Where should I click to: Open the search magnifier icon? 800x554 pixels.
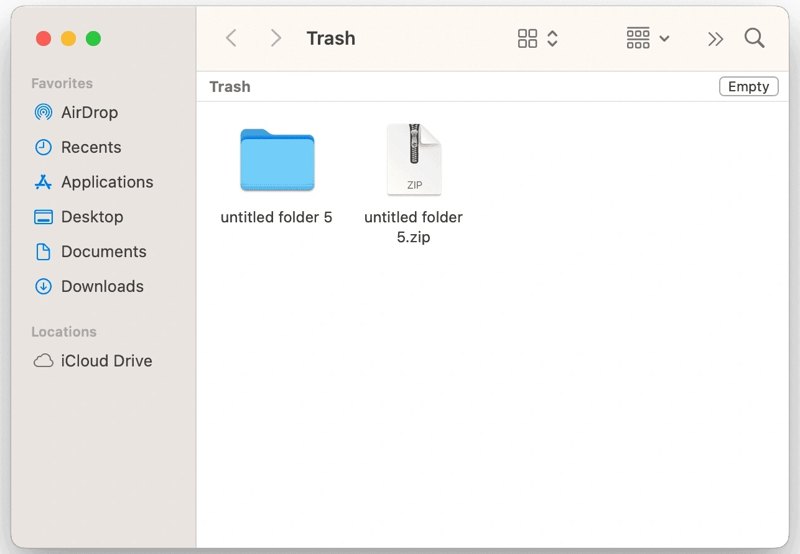754,38
